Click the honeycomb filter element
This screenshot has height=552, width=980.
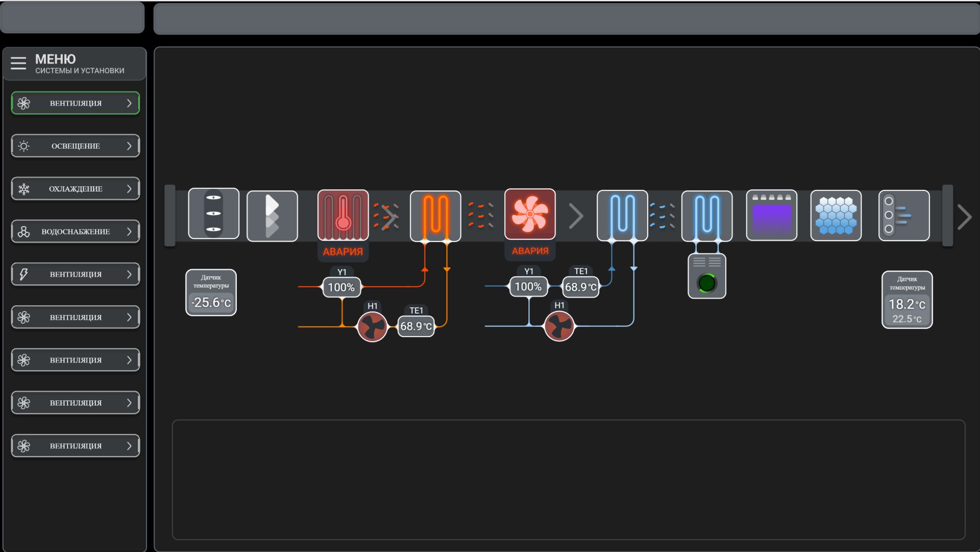pos(836,215)
